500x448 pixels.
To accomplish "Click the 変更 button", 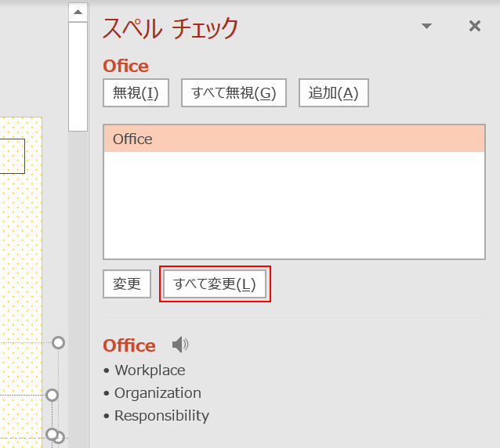I will pos(127,284).
